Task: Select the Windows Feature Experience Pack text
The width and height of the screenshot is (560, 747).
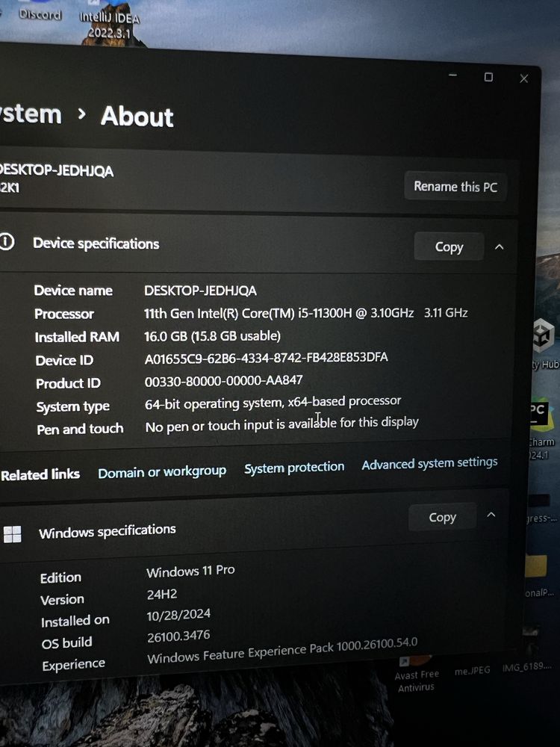Action: [x=282, y=651]
